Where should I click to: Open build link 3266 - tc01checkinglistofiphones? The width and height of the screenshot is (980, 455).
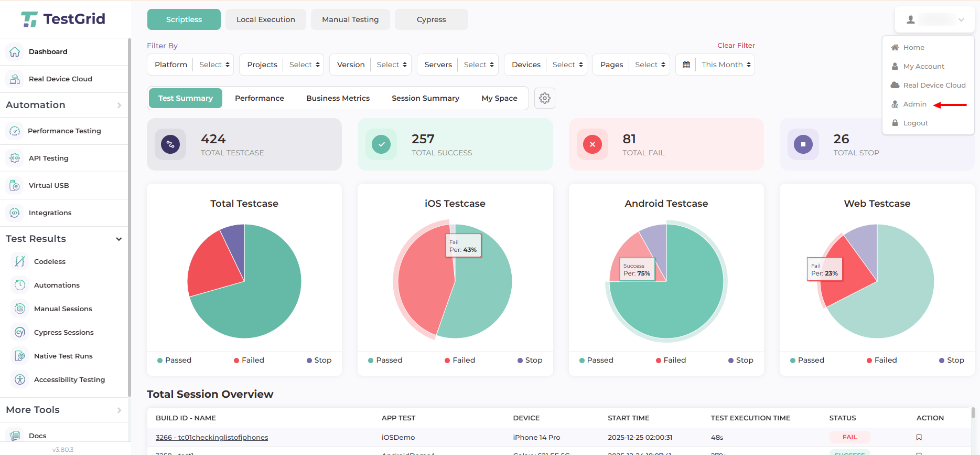[x=212, y=437]
